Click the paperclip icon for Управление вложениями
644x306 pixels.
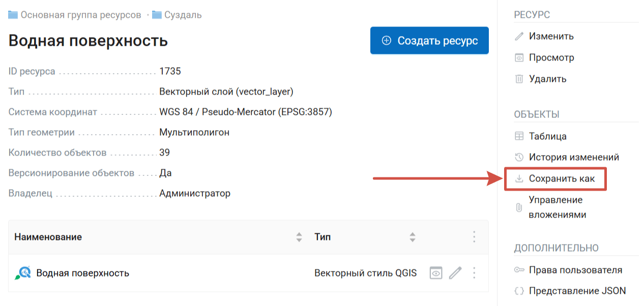[x=519, y=207]
